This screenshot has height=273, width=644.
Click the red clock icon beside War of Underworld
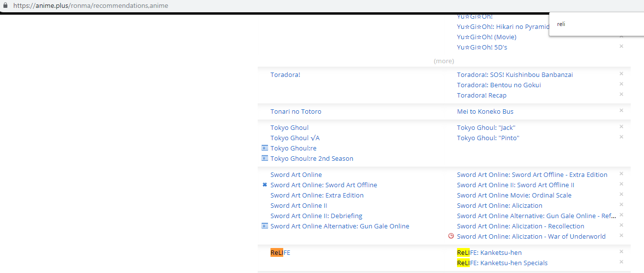click(x=451, y=236)
